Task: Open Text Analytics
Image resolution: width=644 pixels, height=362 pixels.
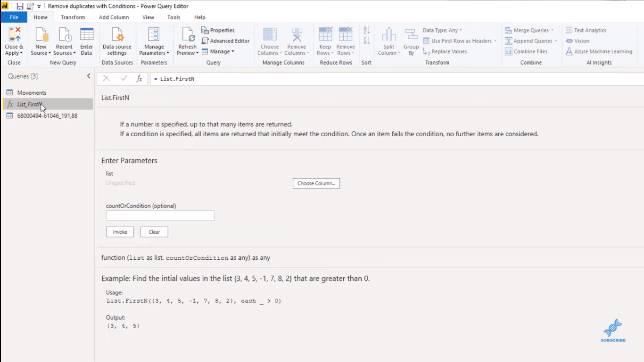Action: pos(586,30)
